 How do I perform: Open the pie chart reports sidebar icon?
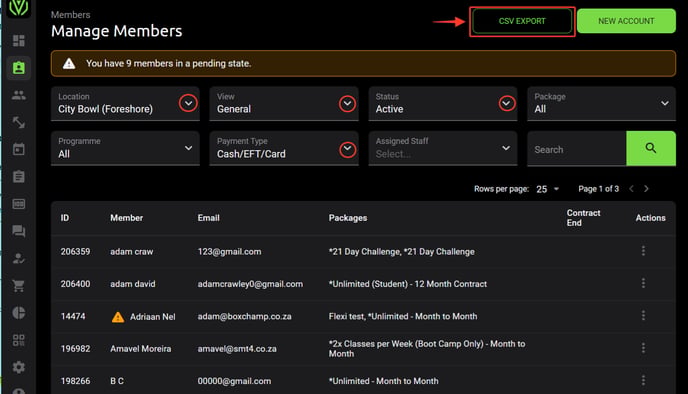tap(18, 313)
